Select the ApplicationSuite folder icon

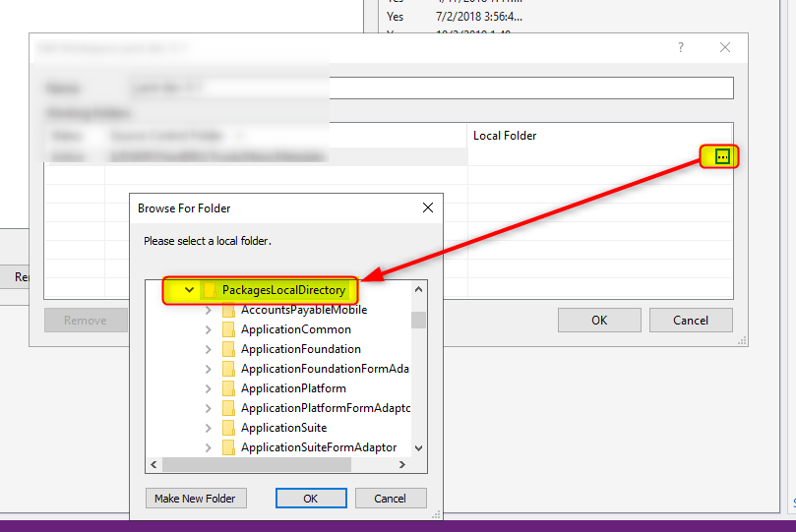click(228, 428)
